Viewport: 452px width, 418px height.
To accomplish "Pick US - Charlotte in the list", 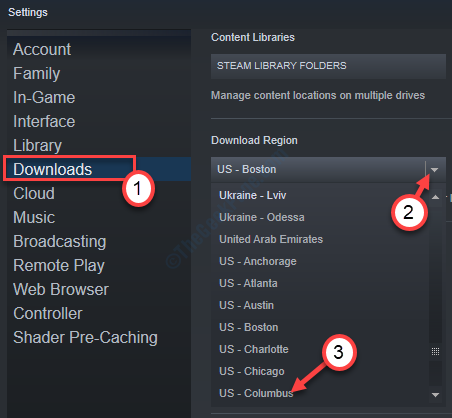I will (x=254, y=349).
